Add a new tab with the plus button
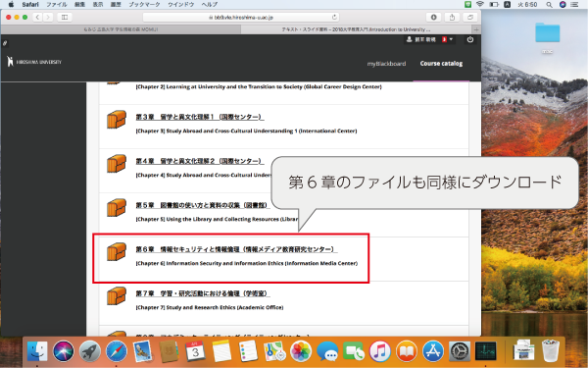This screenshot has width=588, height=368. (x=476, y=29)
